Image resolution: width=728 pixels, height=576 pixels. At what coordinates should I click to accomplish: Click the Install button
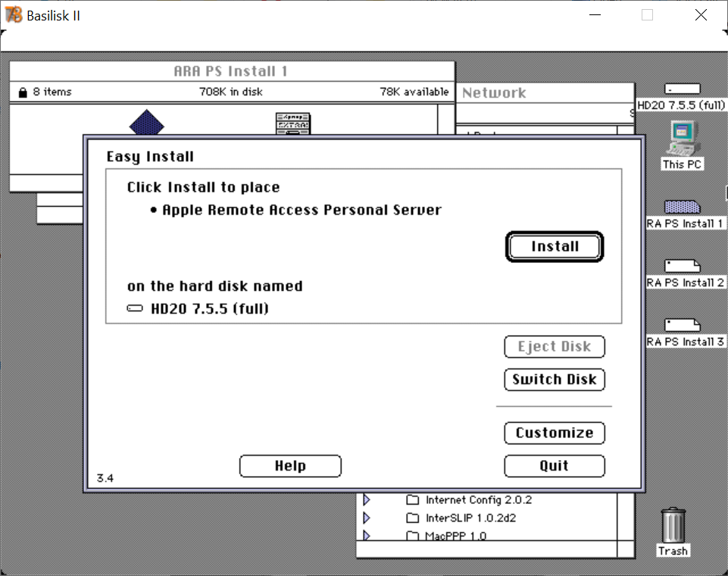555,246
